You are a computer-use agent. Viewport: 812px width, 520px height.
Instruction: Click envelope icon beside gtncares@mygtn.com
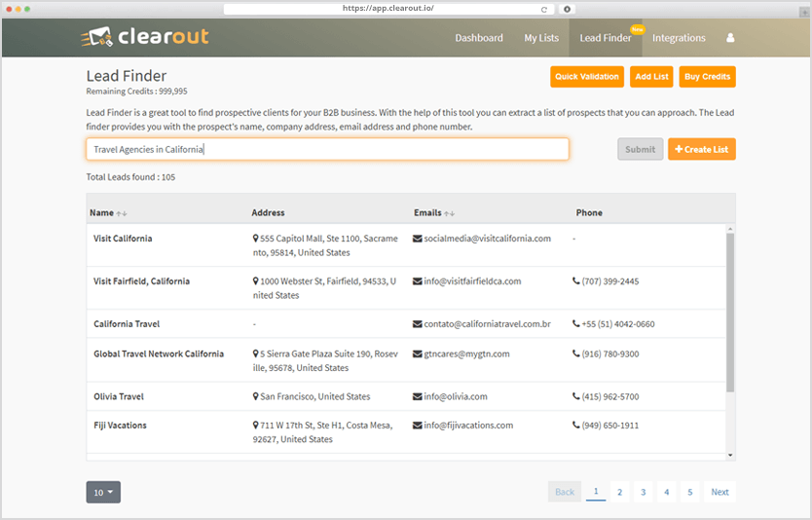(418, 354)
